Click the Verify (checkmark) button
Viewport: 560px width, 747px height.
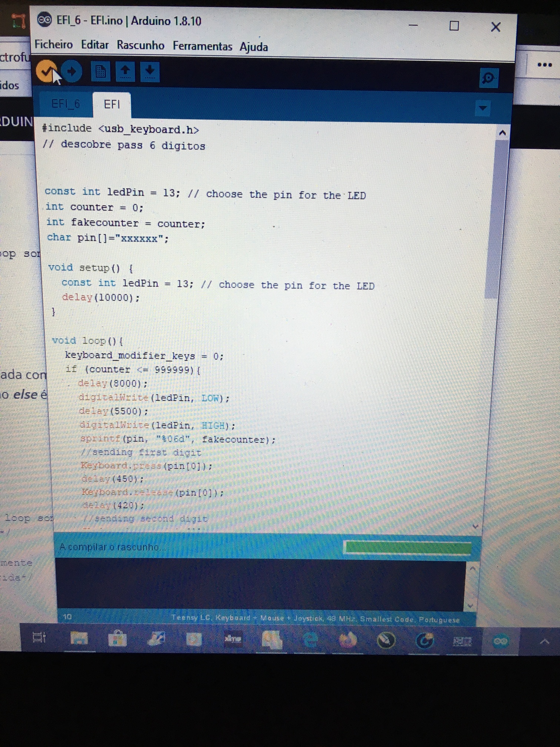pos(46,71)
